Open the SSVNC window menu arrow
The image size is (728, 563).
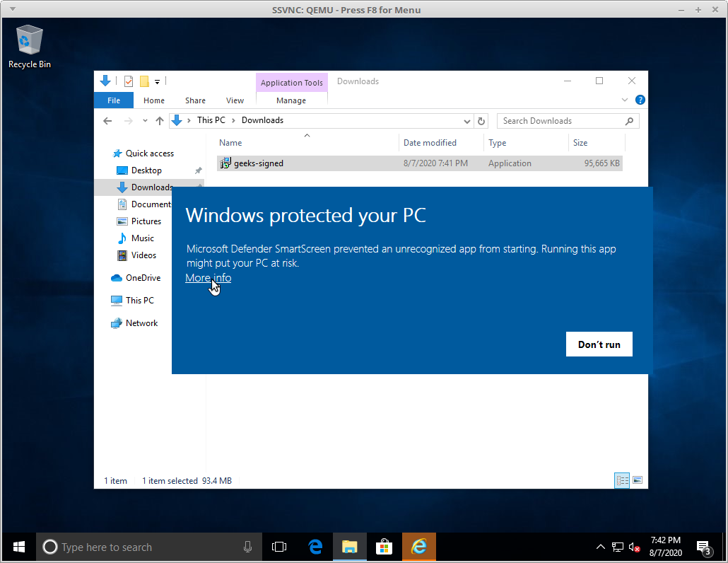click(13, 9)
